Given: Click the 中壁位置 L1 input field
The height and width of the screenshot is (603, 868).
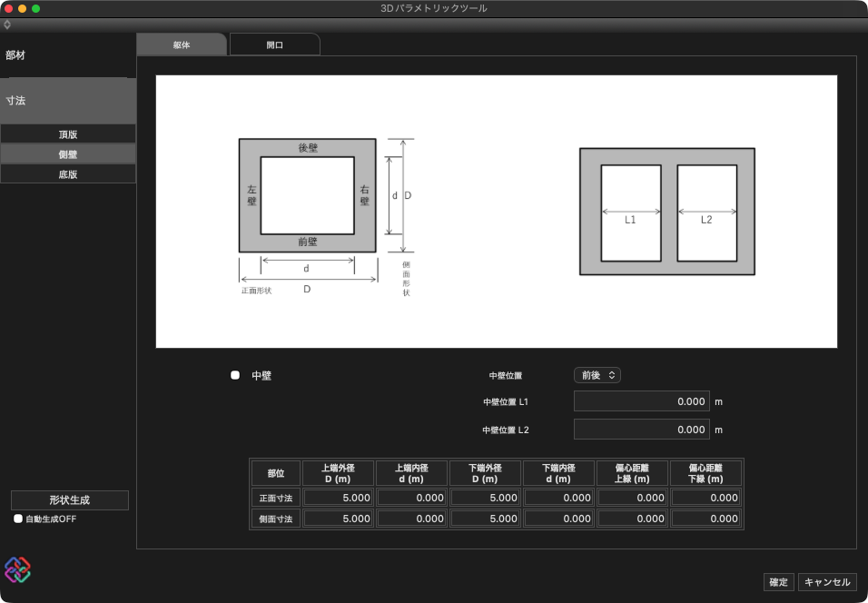Looking at the screenshot, I should (640, 401).
